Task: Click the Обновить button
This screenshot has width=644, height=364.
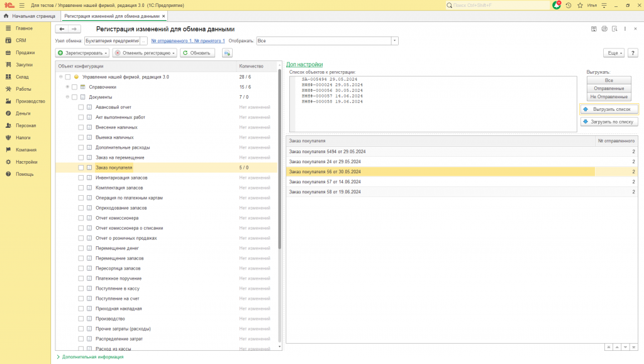Action: [x=197, y=53]
